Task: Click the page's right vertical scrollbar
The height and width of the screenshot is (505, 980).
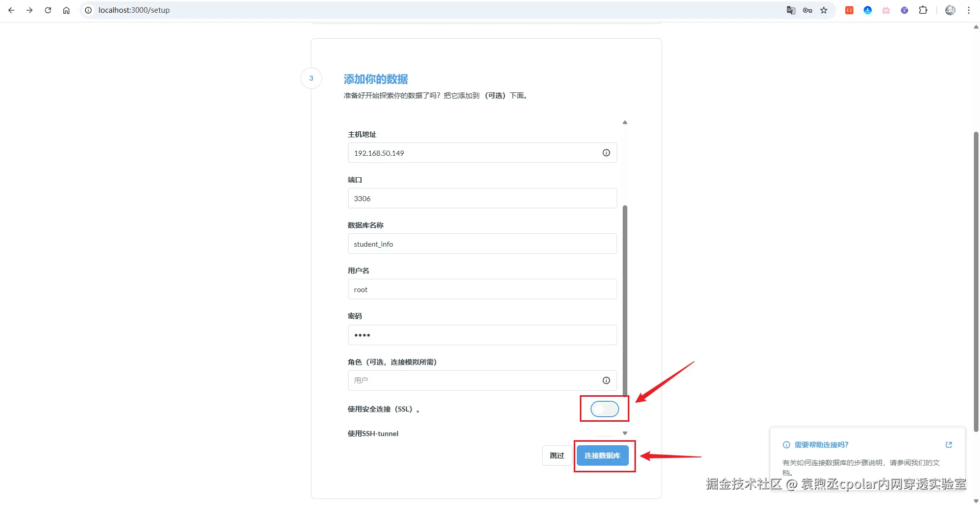Action: tap(976, 282)
